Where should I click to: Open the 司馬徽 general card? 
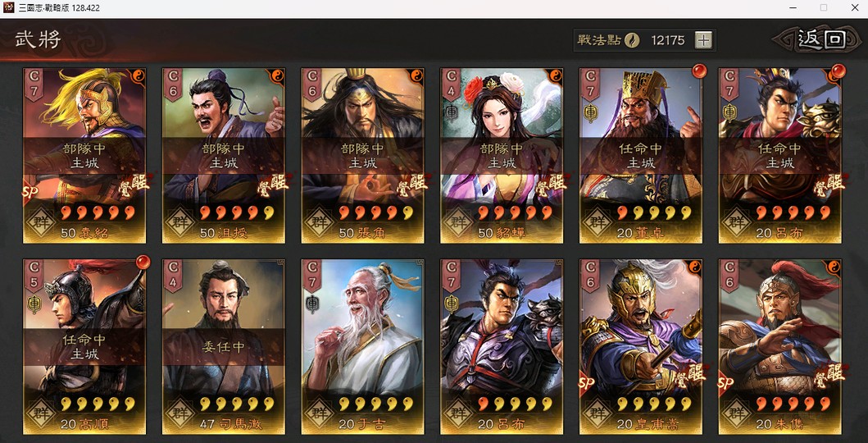pos(223,347)
